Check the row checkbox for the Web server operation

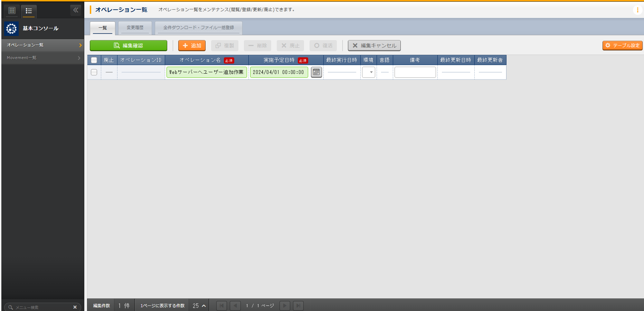(94, 72)
